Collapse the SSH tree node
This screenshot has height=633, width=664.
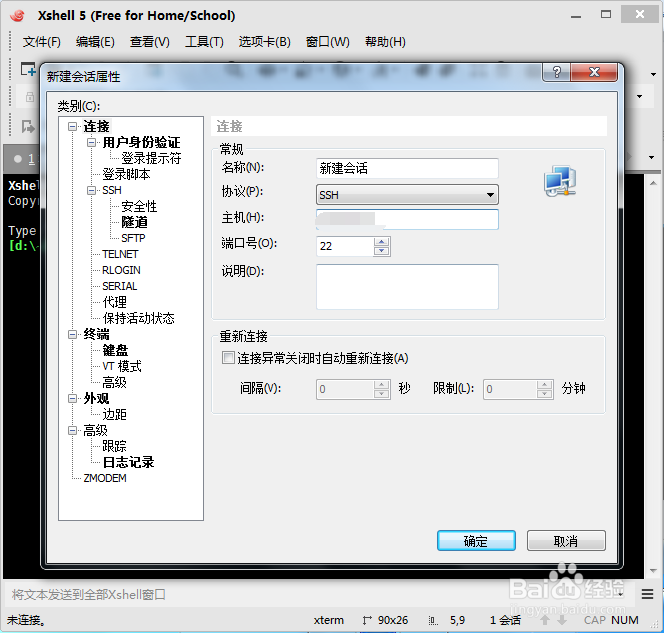click(91, 190)
